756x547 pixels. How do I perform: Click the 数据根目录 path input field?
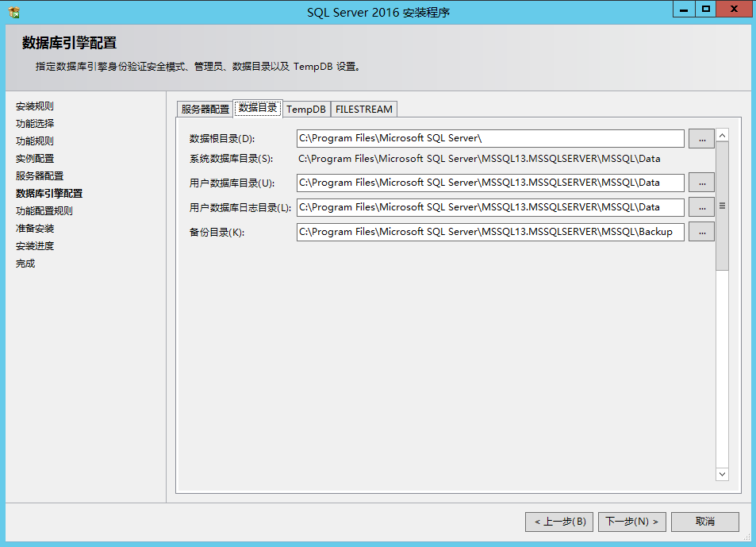(490, 138)
